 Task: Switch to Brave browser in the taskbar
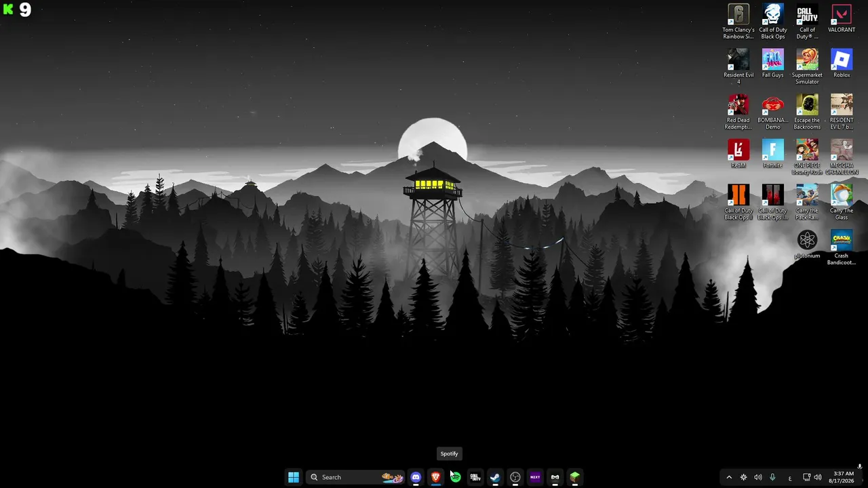[x=435, y=477]
